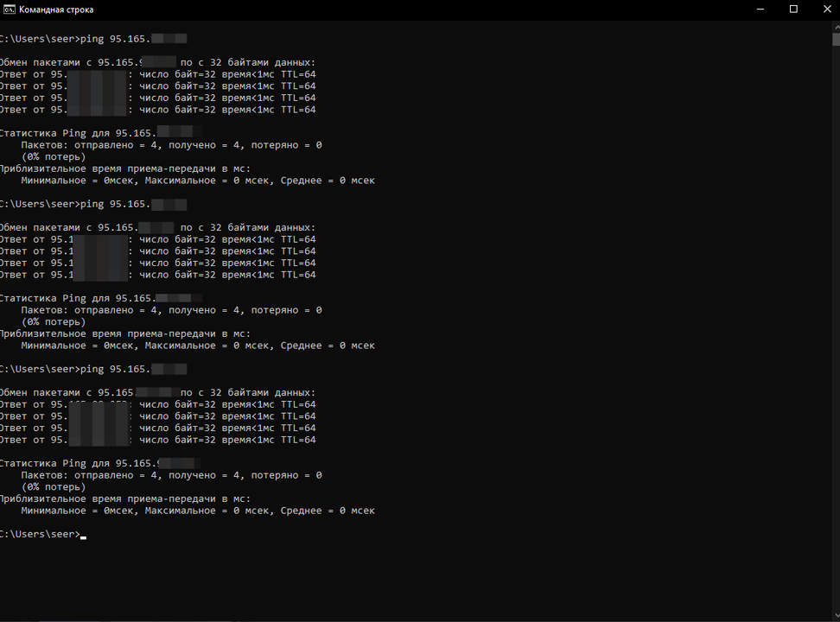Click "Приблизительное время" line of the second ping
The width and height of the screenshot is (840, 622).
click(x=124, y=333)
